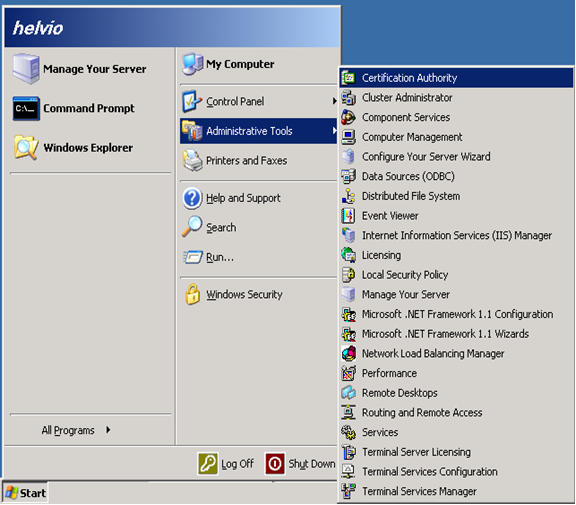Click the Windows Explorer folder icon

point(26,147)
